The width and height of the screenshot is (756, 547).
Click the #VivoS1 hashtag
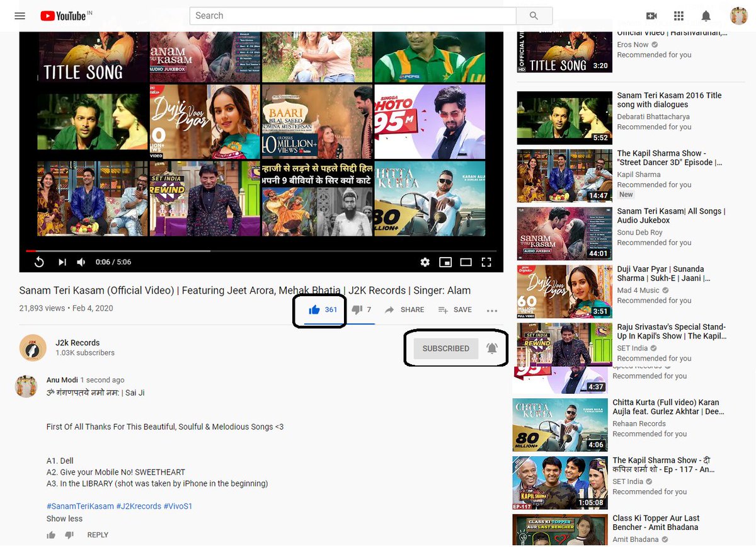pos(178,506)
